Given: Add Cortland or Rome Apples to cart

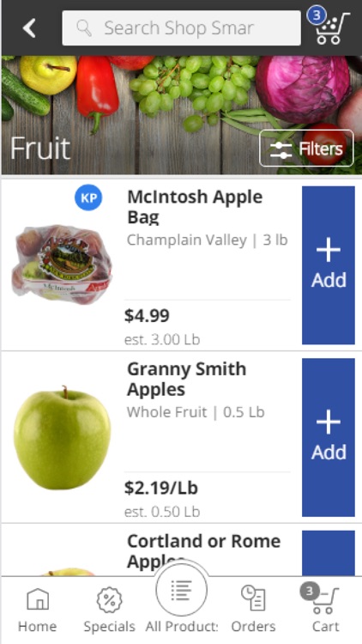Looking at the screenshot, I should click(329, 553).
